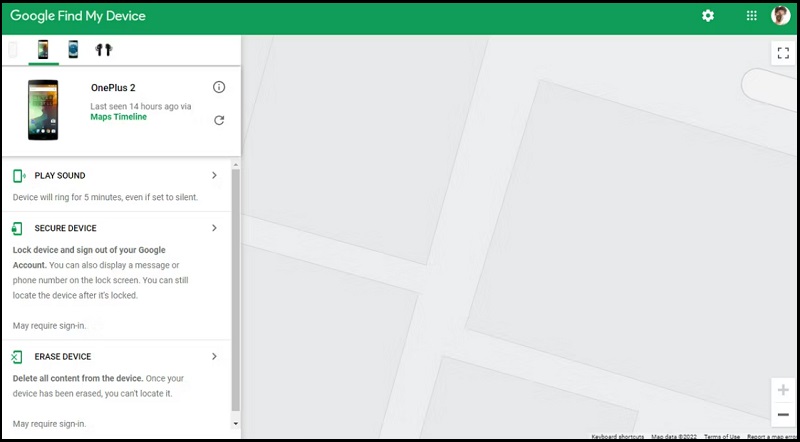800x442 pixels.
Task: Show OnePlus 2 device info
Action: (219, 87)
